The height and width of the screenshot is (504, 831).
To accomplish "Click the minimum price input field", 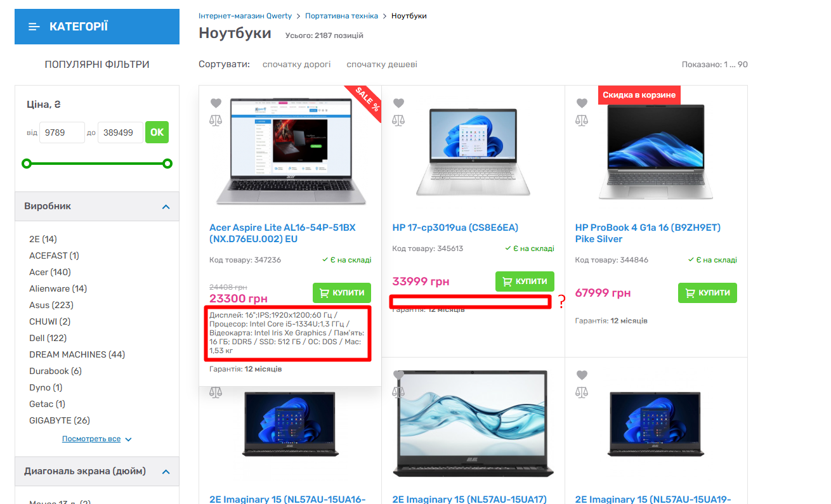I will [x=62, y=132].
